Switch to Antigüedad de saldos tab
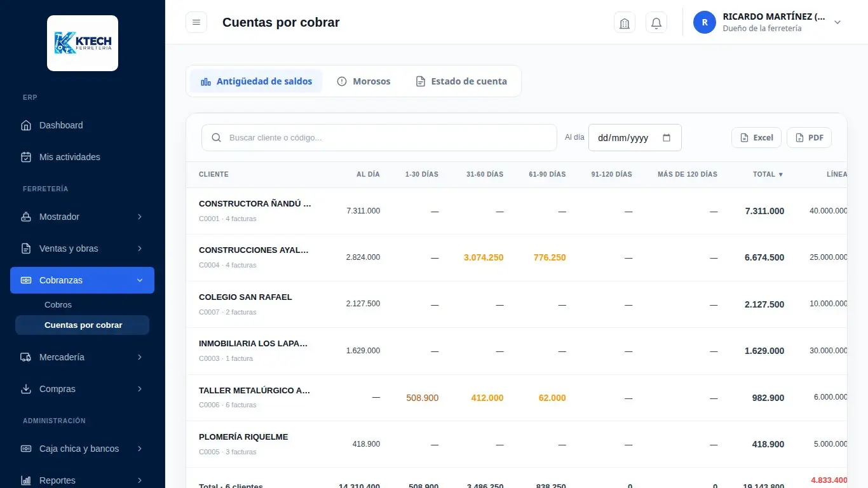Viewport: 868px width, 488px height. (x=256, y=81)
